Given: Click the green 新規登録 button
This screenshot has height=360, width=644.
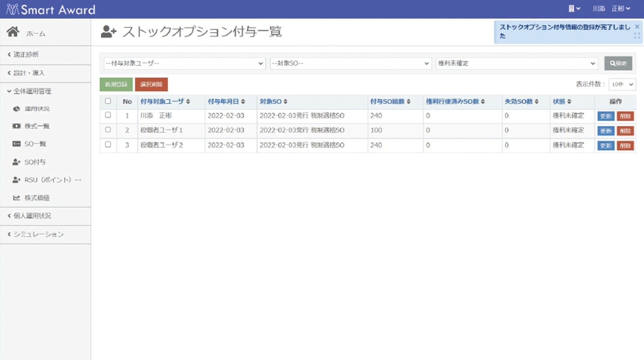Looking at the screenshot, I should click(116, 84).
